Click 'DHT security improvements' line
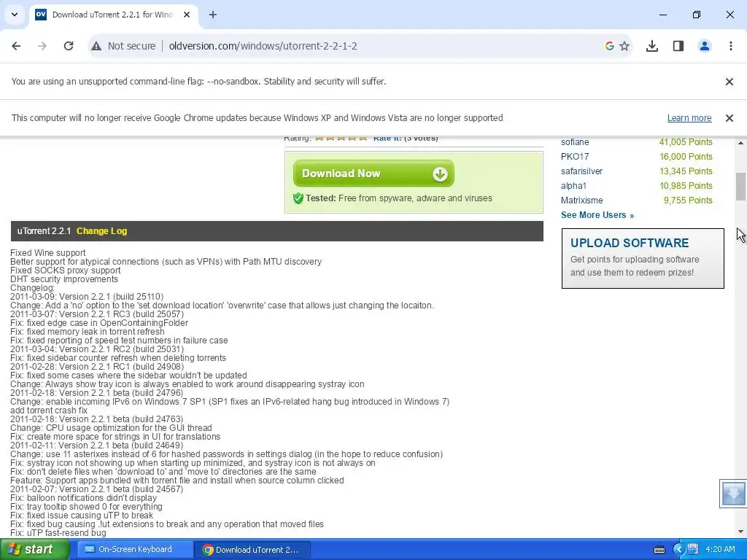Viewport: 747px width, 560px height. [64, 279]
